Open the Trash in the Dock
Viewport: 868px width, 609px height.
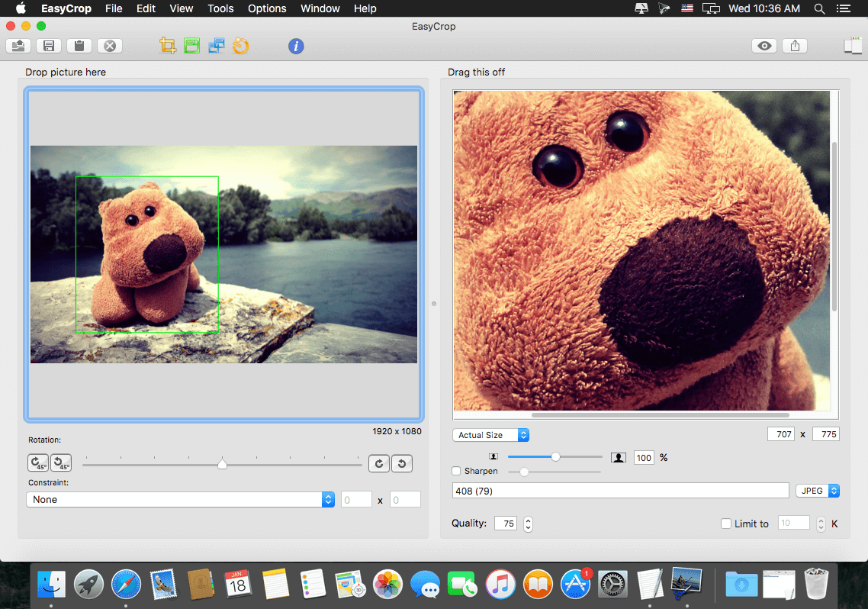816,584
